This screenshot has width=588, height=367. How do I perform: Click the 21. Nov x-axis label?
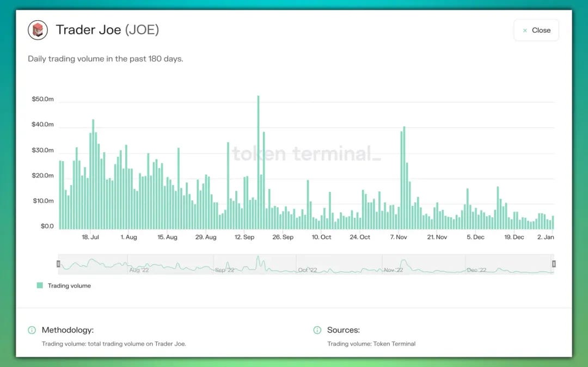tap(437, 237)
